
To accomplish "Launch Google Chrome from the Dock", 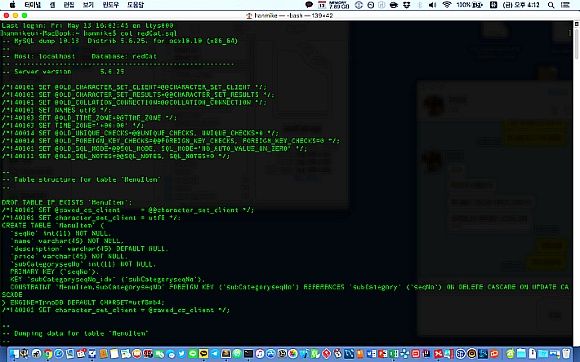I will [x=48, y=354].
